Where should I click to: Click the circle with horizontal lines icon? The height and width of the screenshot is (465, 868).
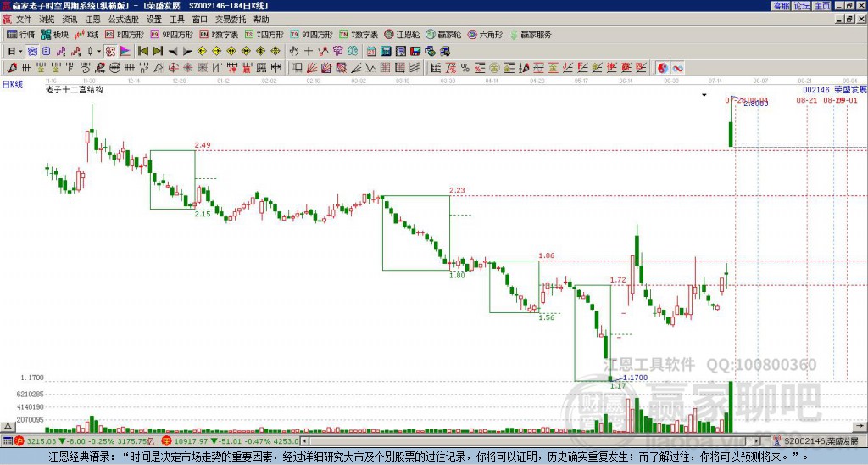pos(114,68)
